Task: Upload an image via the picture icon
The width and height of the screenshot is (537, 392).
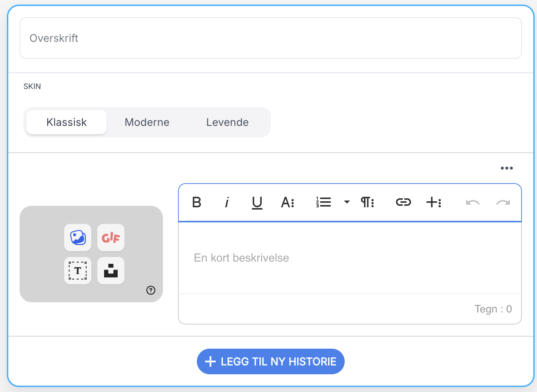Action: coord(78,237)
